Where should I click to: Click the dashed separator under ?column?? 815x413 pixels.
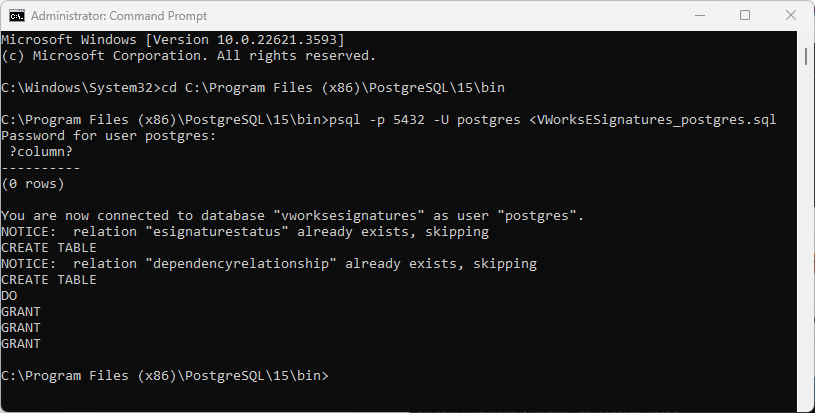click(41, 168)
